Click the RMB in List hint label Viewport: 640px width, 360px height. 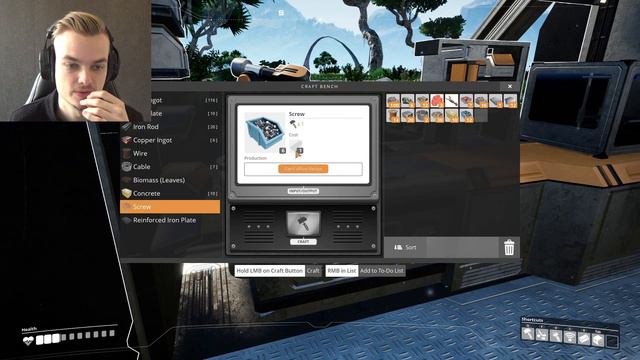pos(342,271)
